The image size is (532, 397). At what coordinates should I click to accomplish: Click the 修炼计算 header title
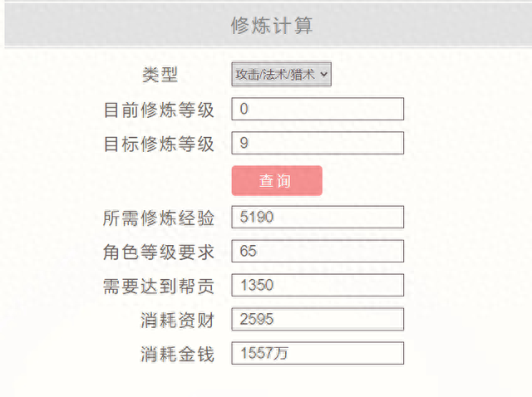click(x=272, y=26)
